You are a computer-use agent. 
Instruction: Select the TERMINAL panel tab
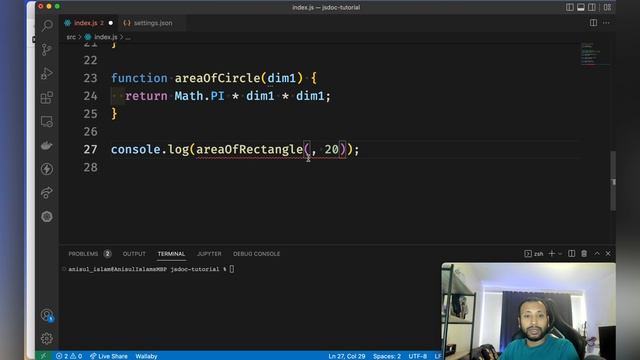[x=171, y=254]
